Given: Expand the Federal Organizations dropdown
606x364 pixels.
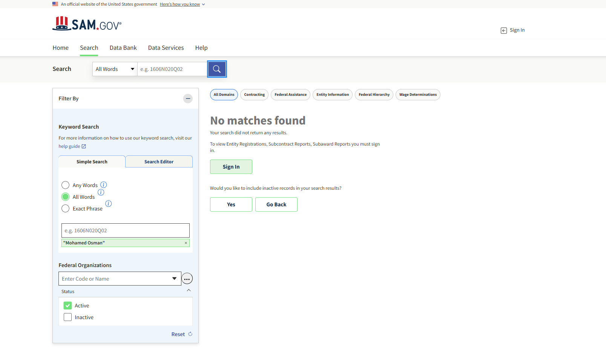Looking at the screenshot, I should coord(174,279).
